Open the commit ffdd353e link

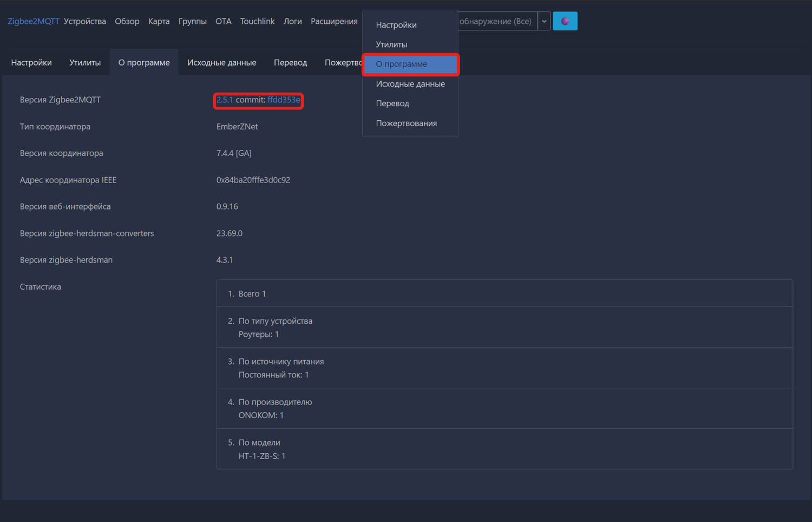click(284, 100)
